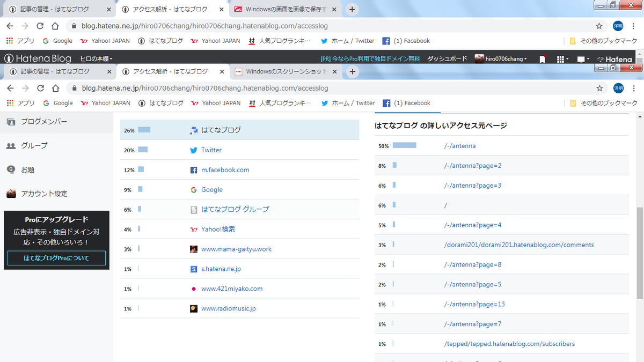The height and width of the screenshot is (362, 644).
Task: Open the tepped subscribers referrer link
Action: (x=509, y=344)
